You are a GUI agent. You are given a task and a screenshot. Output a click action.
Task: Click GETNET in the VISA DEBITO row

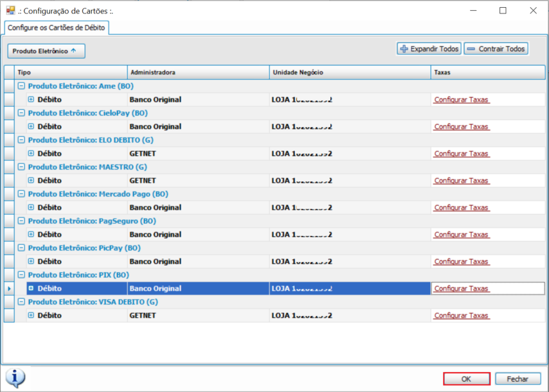click(143, 315)
